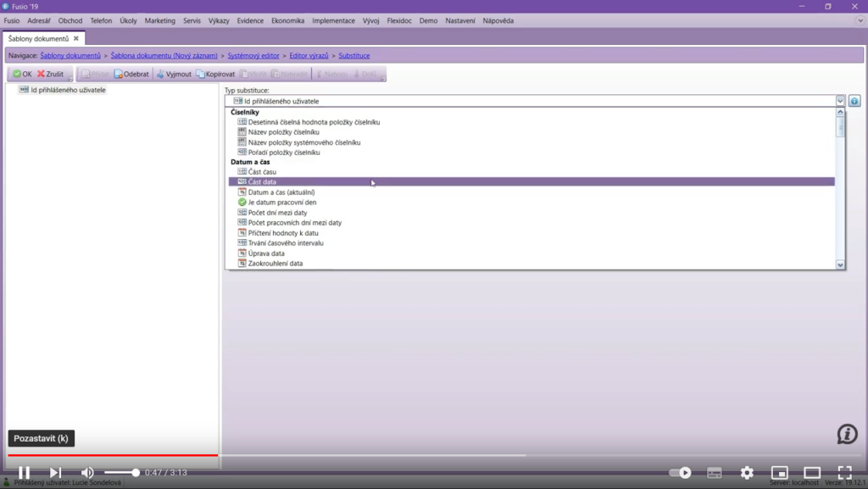Skip to the next video
The width and height of the screenshot is (868, 489).
click(x=55, y=472)
